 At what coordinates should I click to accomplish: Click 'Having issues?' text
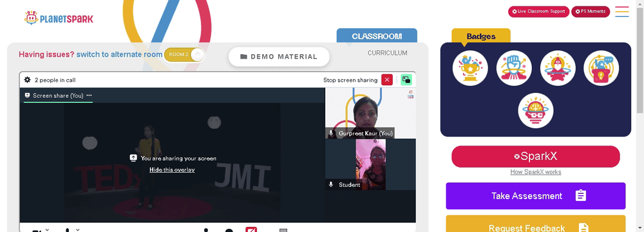(47, 54)
